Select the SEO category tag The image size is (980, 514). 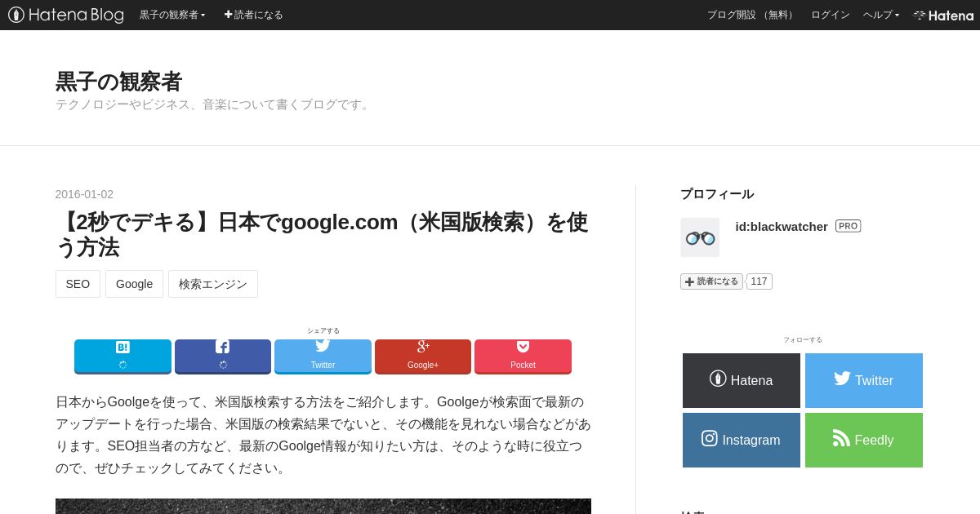78,284
